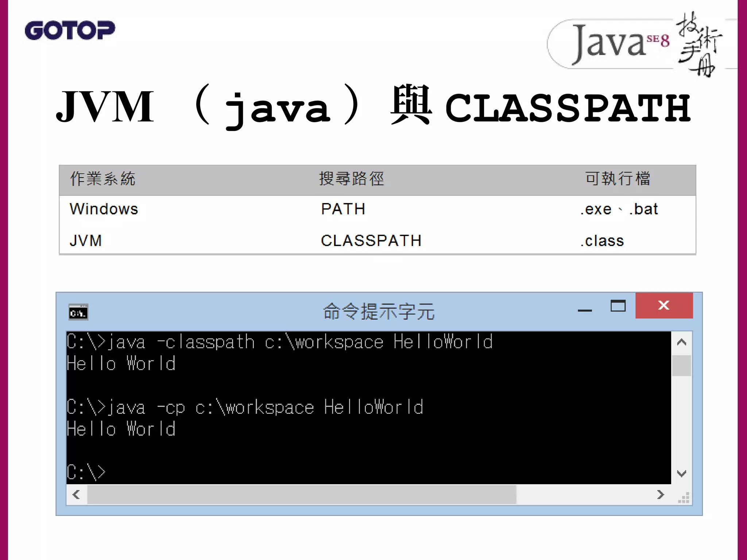Viewport: 747px width, 560px height.
Task: Close the 命令提示字元 window
Action: pos(664,306)
